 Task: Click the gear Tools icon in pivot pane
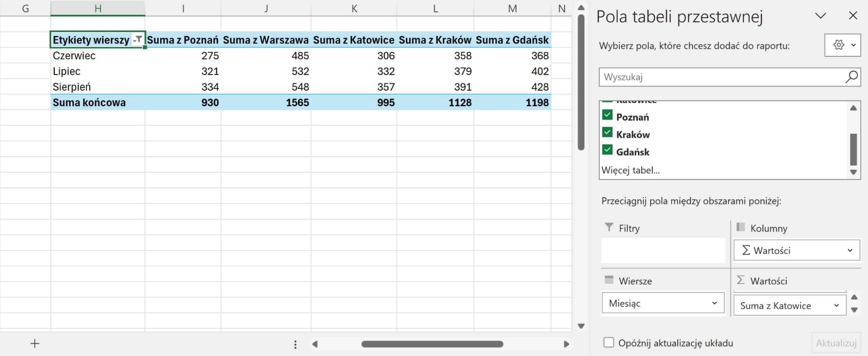(838, 45)
